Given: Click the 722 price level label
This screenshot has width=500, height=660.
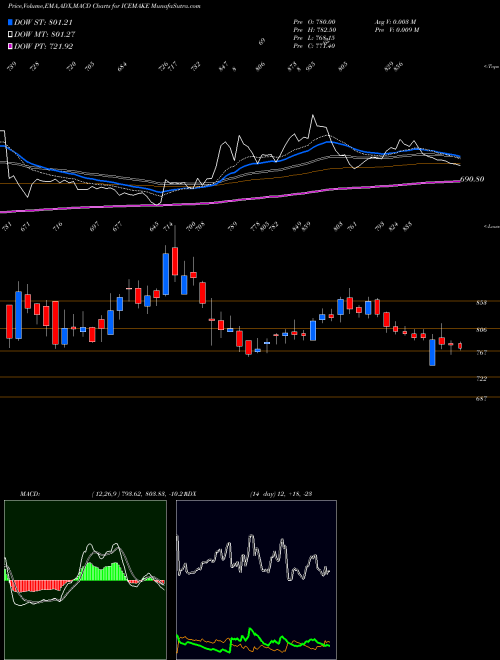Looking at the screenshot, I should [x=482, y=379].
